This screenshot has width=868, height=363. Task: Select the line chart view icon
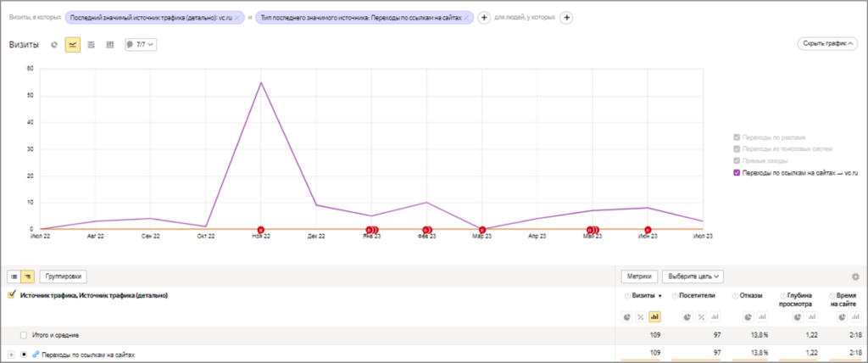73,44
